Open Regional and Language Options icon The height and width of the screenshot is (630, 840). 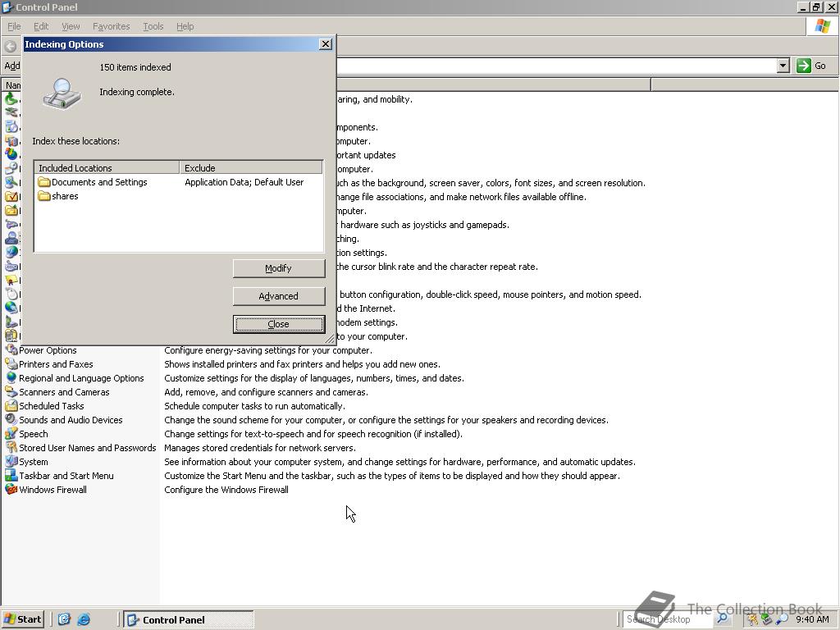[x=11, y=378]
